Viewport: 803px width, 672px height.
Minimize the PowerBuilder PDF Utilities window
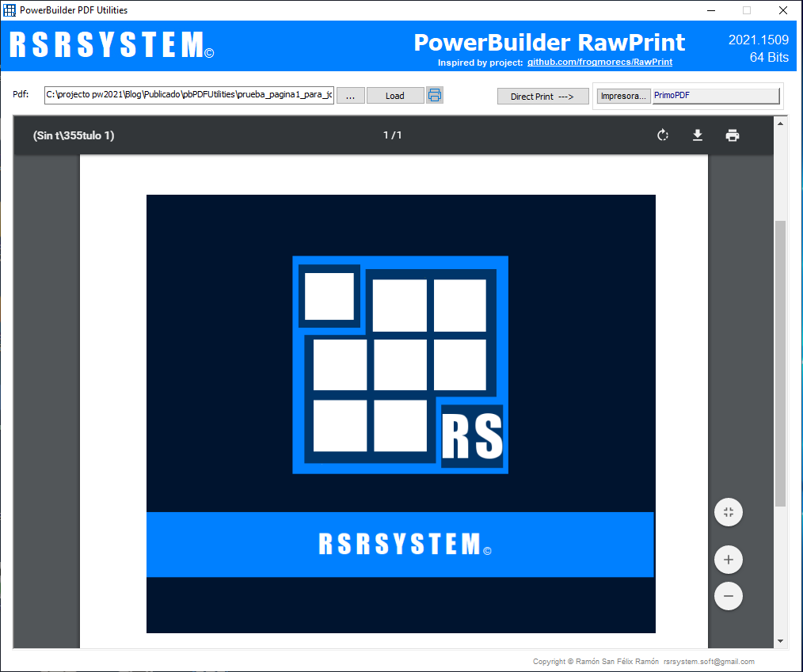click(x=711, y=10)
